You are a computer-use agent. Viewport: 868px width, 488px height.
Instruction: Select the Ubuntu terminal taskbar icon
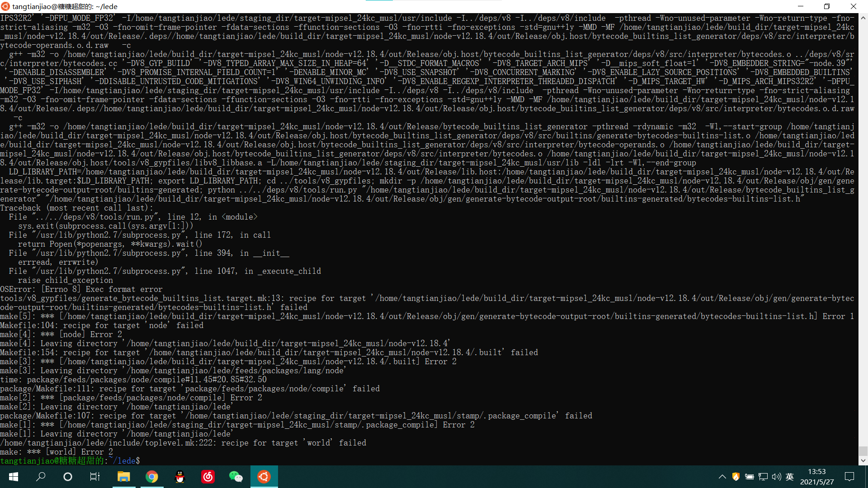264,477
